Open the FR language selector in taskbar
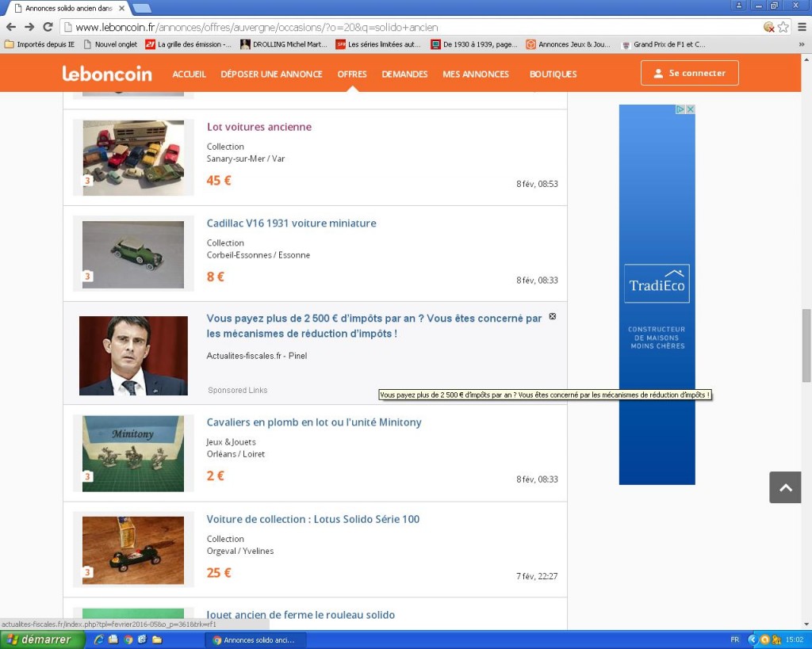 click(x=734, y=639)
